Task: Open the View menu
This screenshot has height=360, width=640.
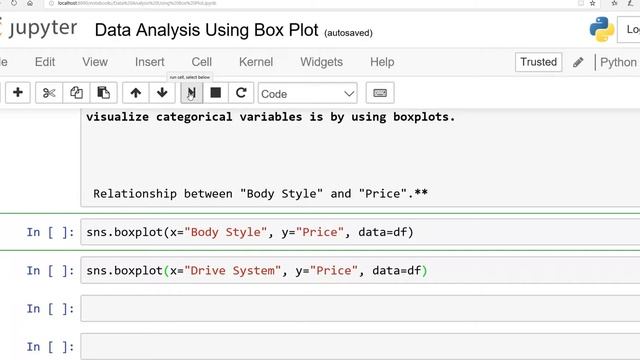Action: coord(95,62)
